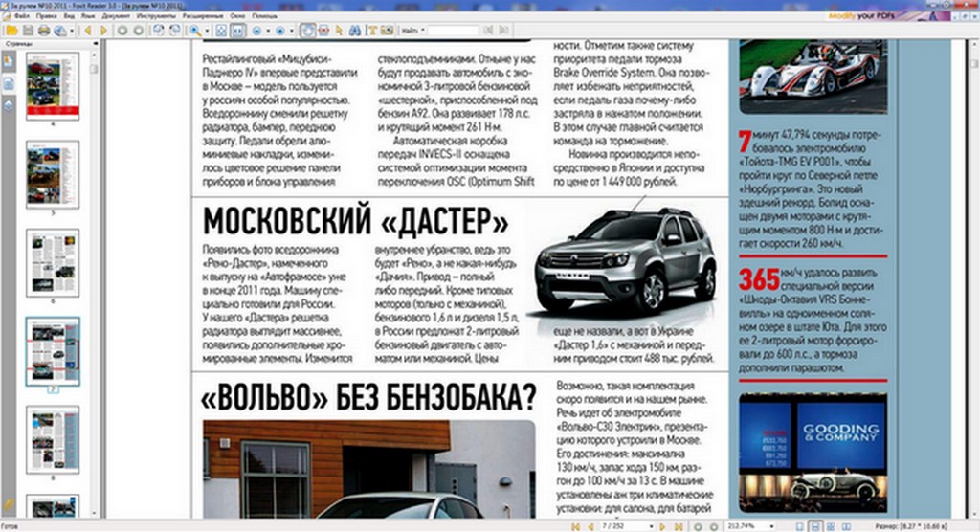This screenshot has height=532, width=980.
Task: Select the Text selection tool icon
Action: pyautogui.click(x=372, y=30)
